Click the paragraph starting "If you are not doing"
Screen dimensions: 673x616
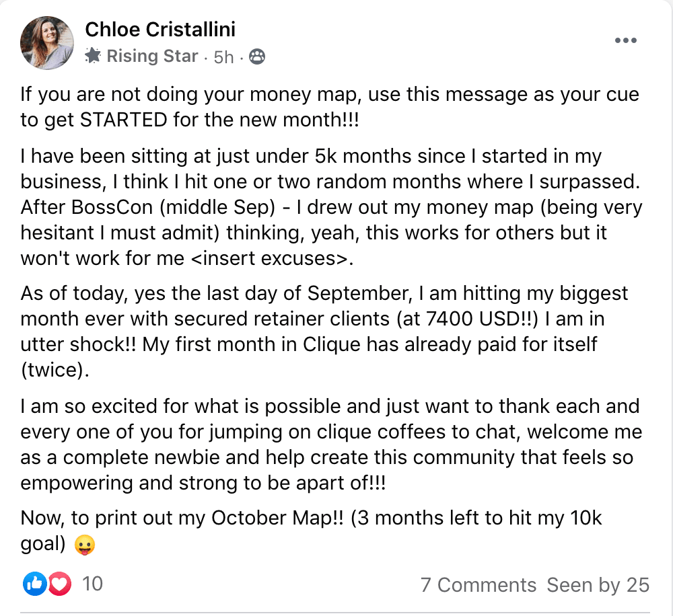point(330,107)
